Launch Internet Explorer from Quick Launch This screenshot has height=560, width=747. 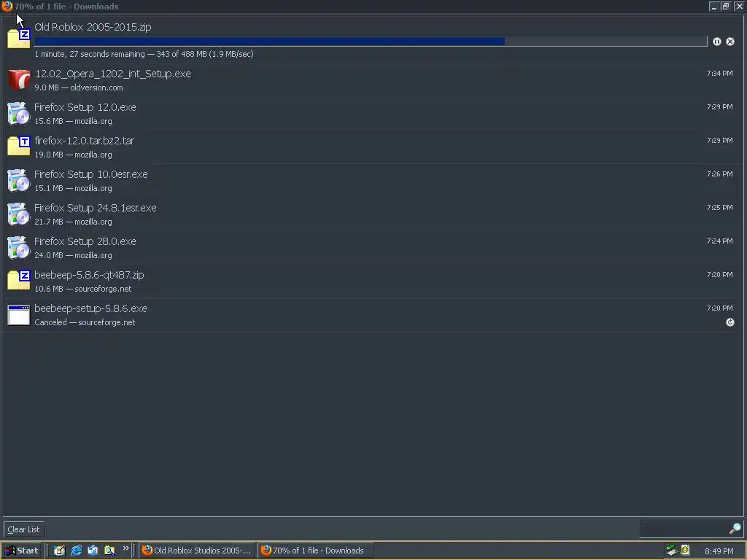[x=76, y=551]
